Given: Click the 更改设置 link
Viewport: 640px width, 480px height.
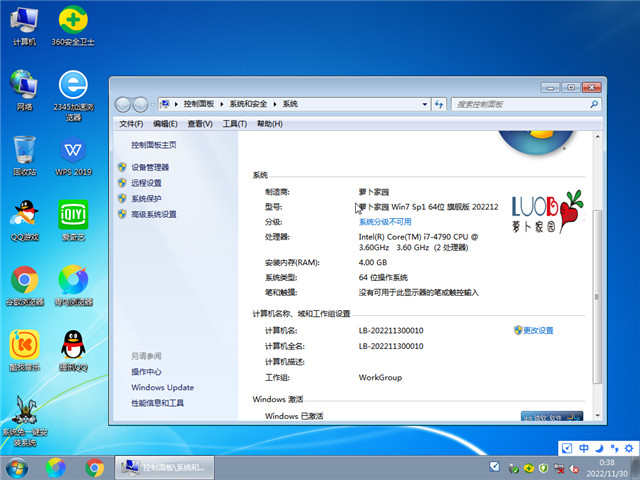Looking at the screenshot, I should pyautogui.click(x=538, y=330).
